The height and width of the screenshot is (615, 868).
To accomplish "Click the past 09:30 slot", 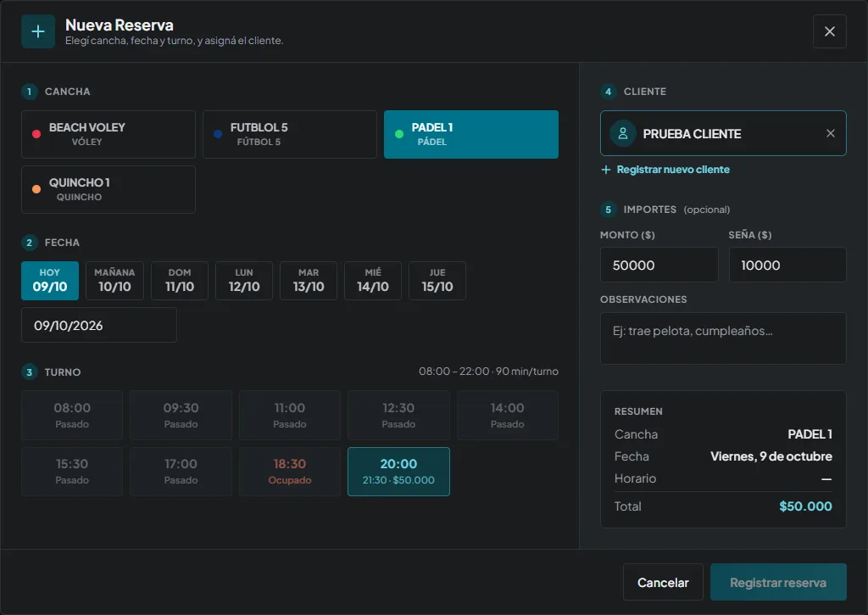I will [x=181, y=416].
